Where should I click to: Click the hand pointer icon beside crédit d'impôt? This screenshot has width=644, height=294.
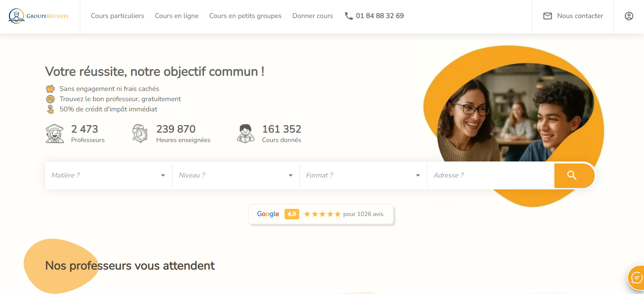tap(50, 109)
